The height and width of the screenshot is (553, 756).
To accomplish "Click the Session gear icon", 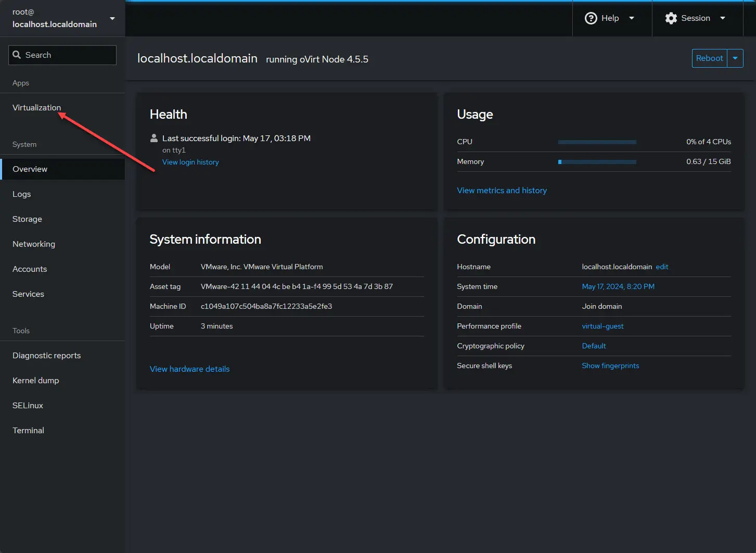I will point(671,18).
